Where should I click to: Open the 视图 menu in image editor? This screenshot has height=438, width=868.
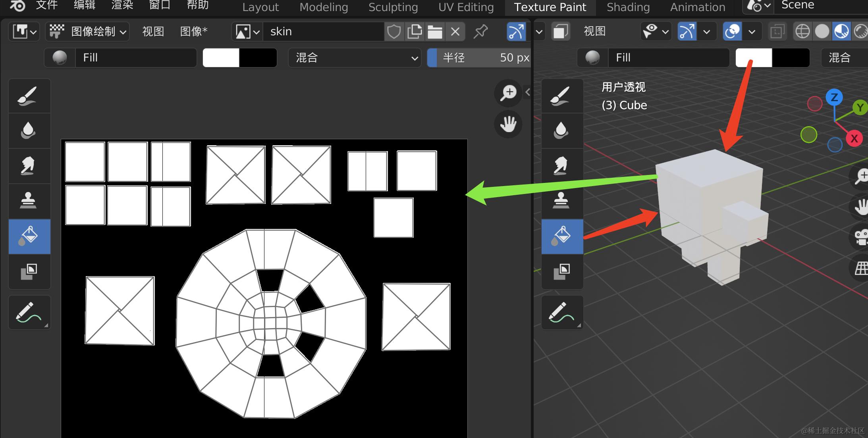tap(153, 32)
